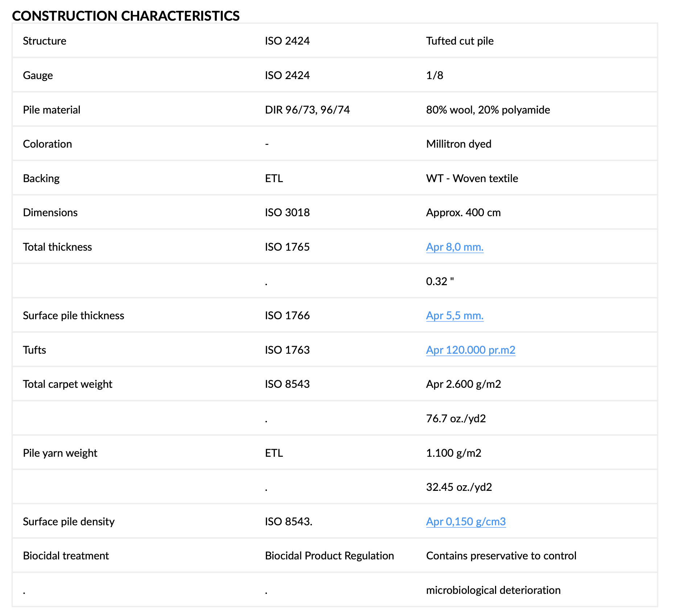The height and width of the screenshot is (616, 684).
Task: Follow the "Apr 120.000 pr.m2" link
Action: click(470, 350)
